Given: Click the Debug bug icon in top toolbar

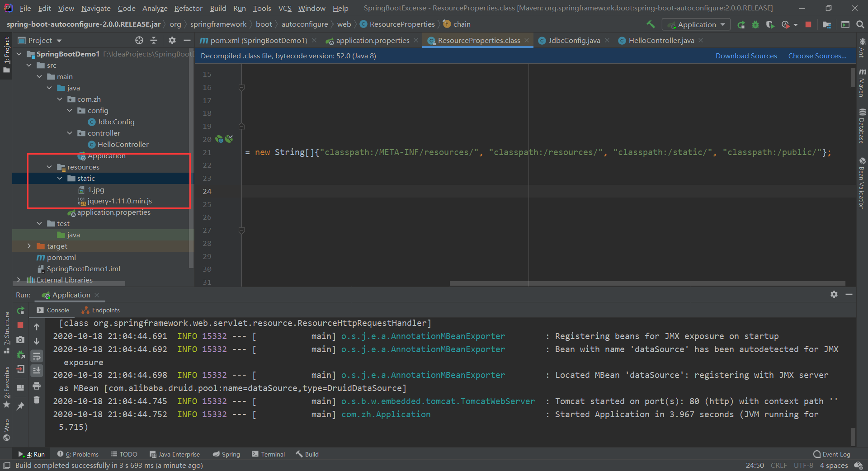Looking at the screenshot, I should [755, 24].
